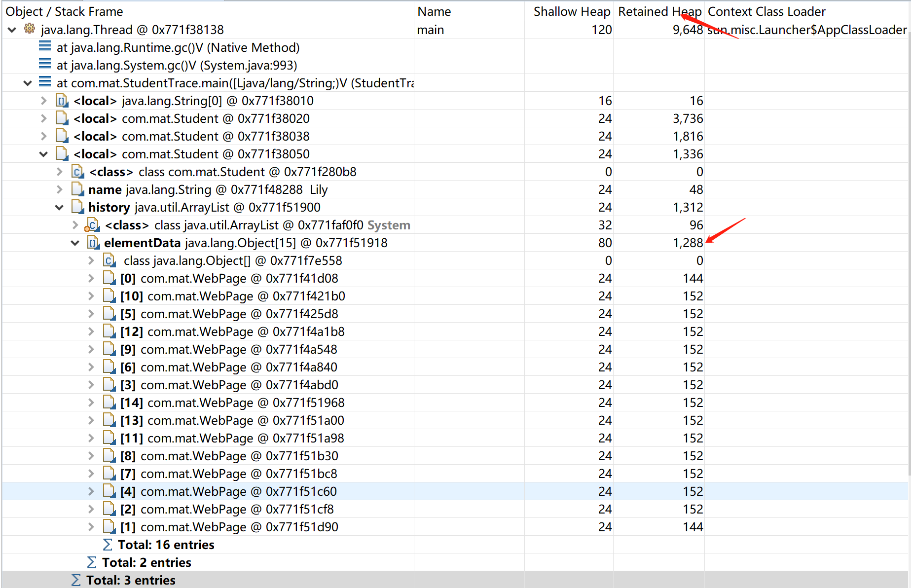
Task: Click the stack frame icon for Runtime.gc()
Action: coord(45,47)
